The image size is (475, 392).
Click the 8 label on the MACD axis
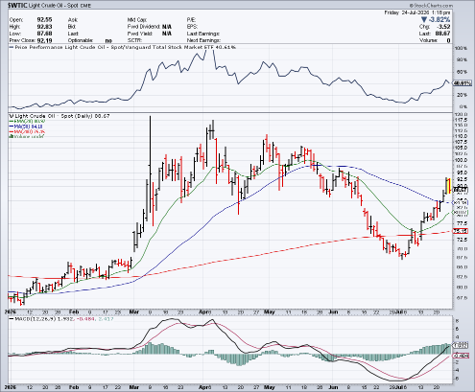456,321
